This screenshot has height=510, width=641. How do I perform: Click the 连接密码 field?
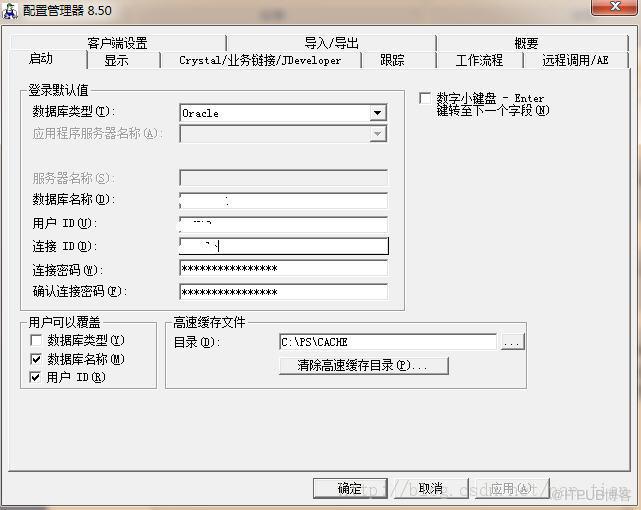[283, 268]
